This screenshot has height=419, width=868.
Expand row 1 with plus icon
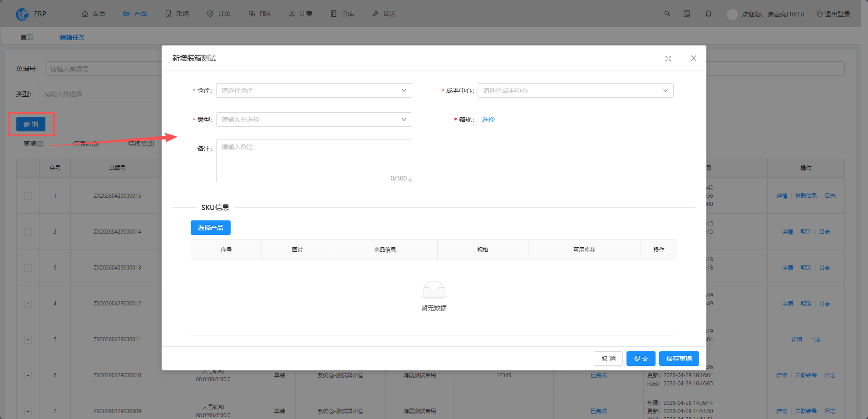pos(28,196)
